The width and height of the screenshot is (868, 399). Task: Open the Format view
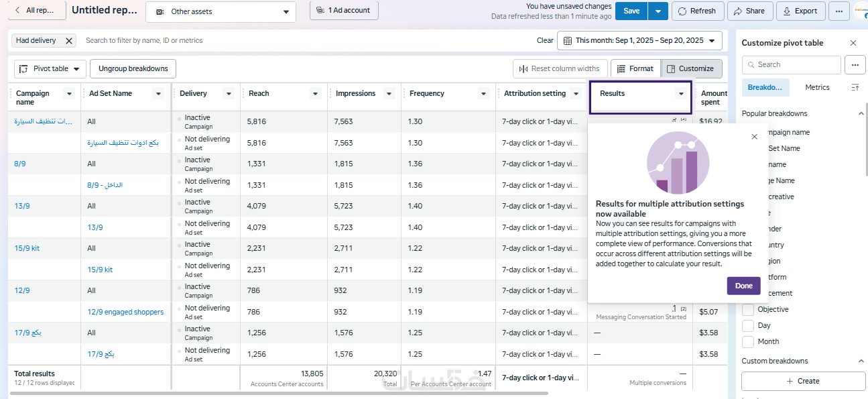click(635, 68)
